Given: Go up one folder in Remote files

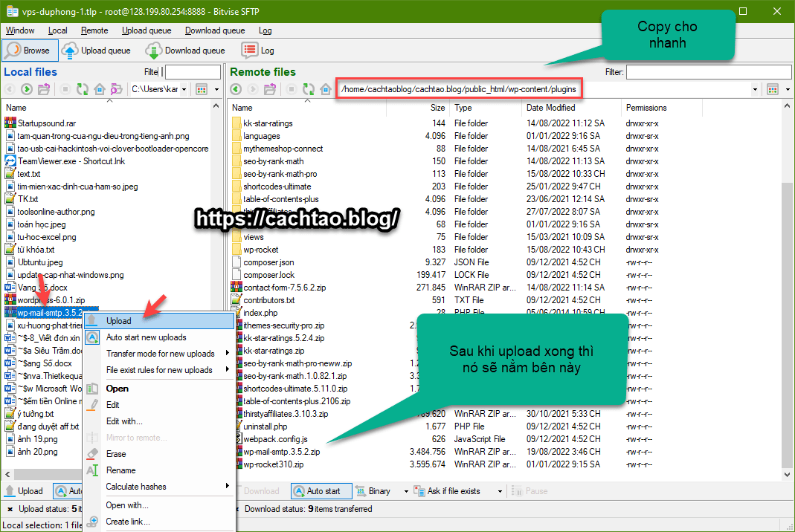Looking at the screenshot, I should pos(270,89).
